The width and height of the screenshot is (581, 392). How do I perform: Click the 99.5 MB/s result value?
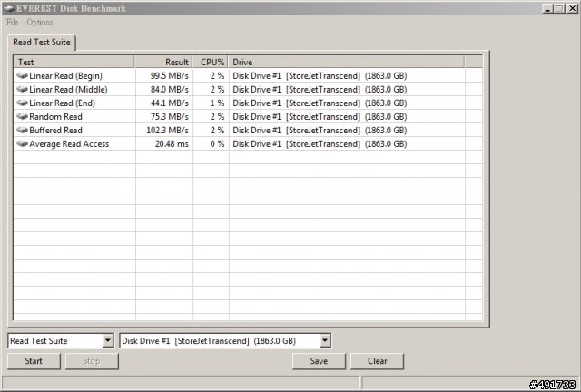click(170, 75)
